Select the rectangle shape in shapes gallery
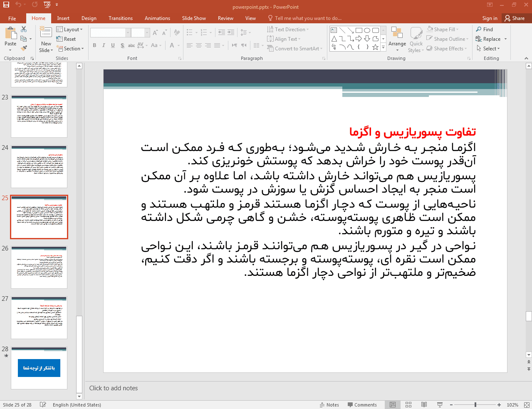532x409 pixels. [359, 30]
